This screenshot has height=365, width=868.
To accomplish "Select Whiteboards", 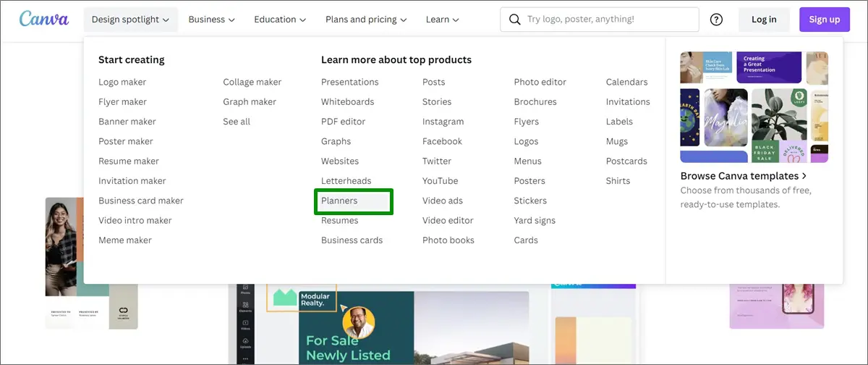I will pyautogui.click(x=348, y=101).
